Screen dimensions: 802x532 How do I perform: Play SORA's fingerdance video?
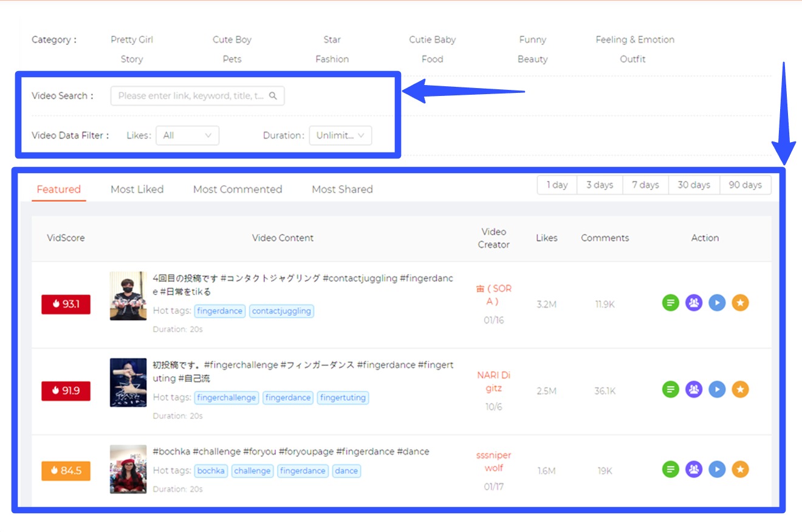[x=717, y=302]
